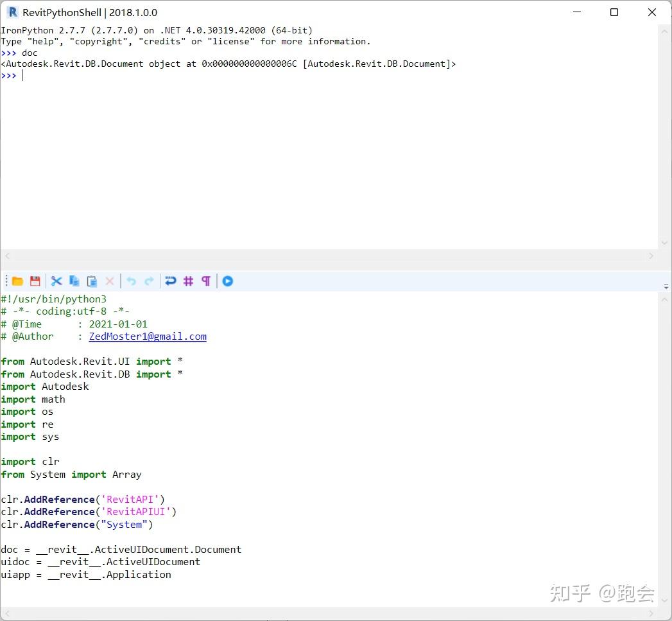The height and width of the screenshot is (621, 672).
Task: Click the editor pane options grip on the right
Action: [x=666, y=286]
